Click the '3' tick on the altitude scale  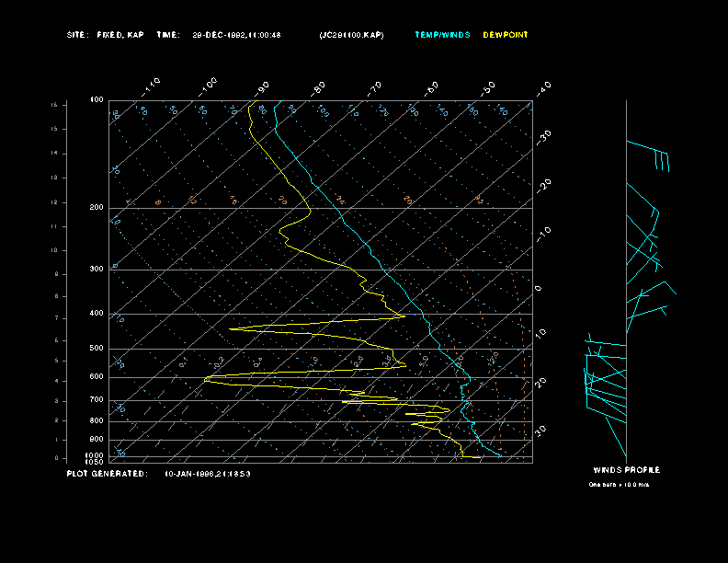[57, 401]
